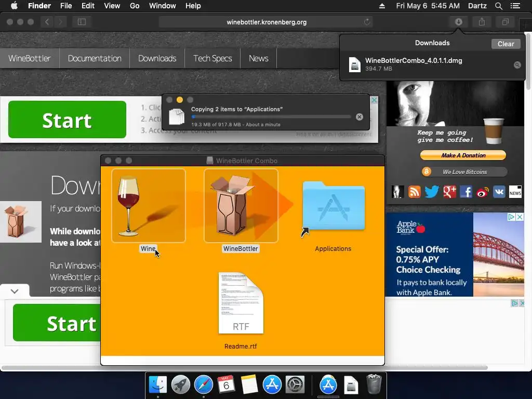The width and height of the screenshot is (532, 399).
Task: Open the View menu
Action: (x=112, y=6)
